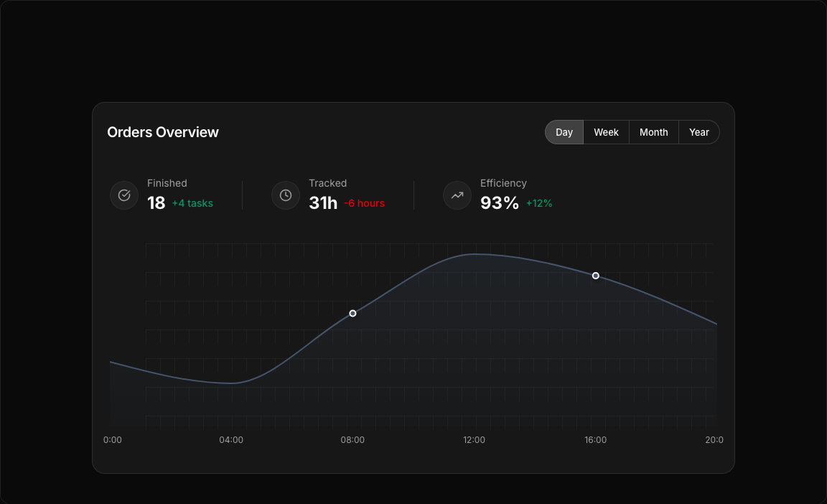Switch to the Month view
The height and width of the screenshot is (504, 827).
(653, 132)
